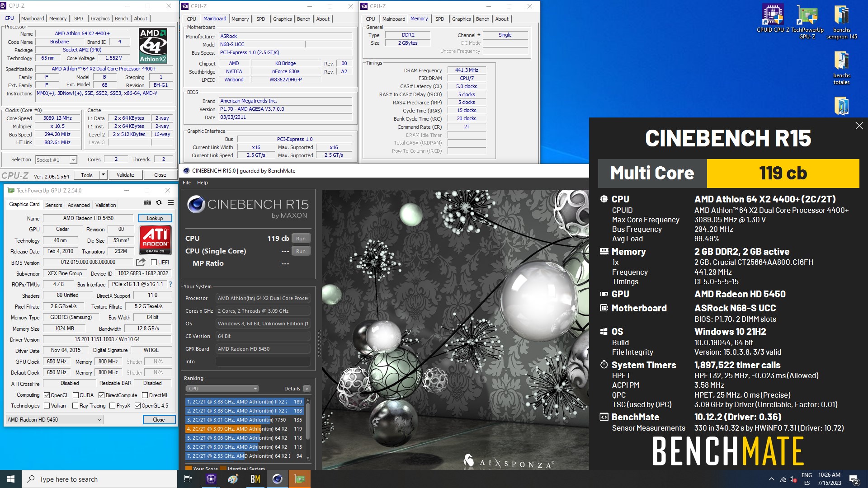Toggle the OpenCL checkbox
The height and width of the screenshot is (488, 868).
click(47, 395)
